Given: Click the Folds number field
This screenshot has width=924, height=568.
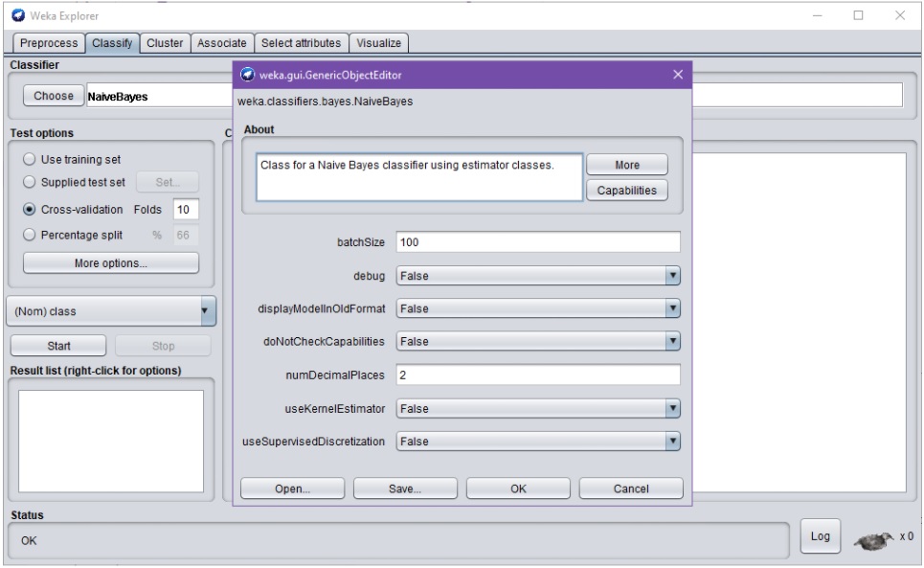Looking at the screenshot, I should click(186, 209).
